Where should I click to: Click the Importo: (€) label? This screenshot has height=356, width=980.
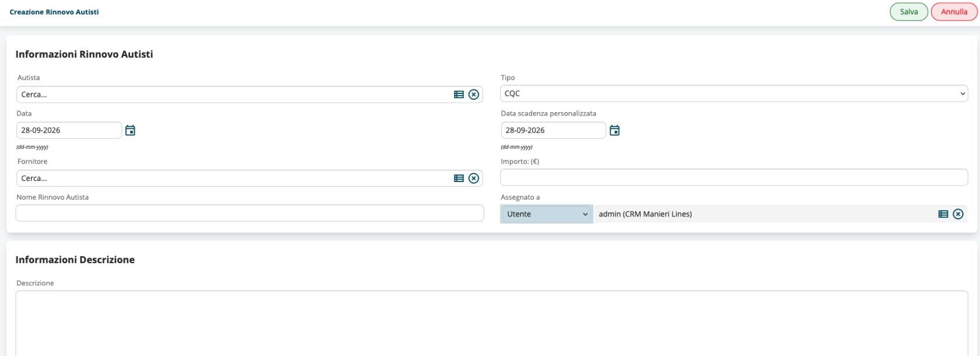pyautogui.click(x=520, y=162)
